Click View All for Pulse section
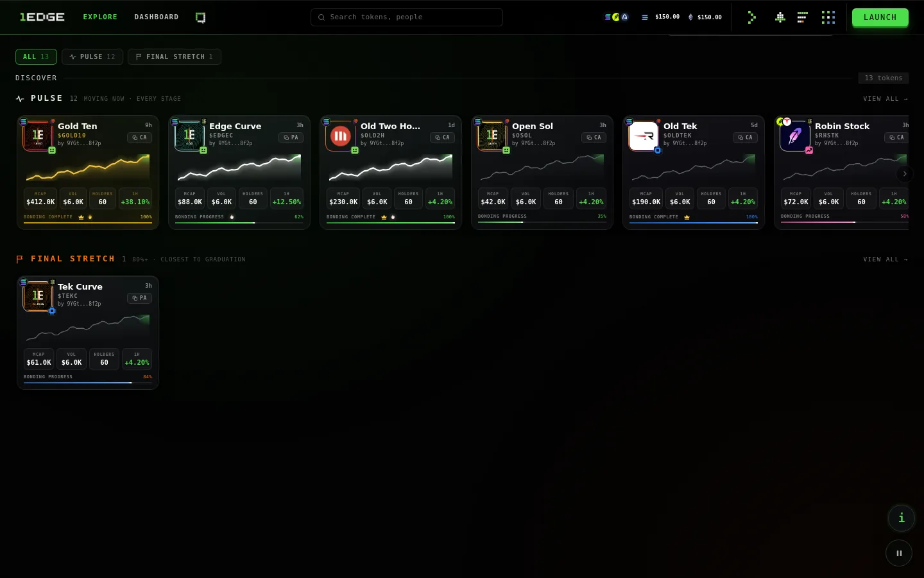 [x=886, y=99]
